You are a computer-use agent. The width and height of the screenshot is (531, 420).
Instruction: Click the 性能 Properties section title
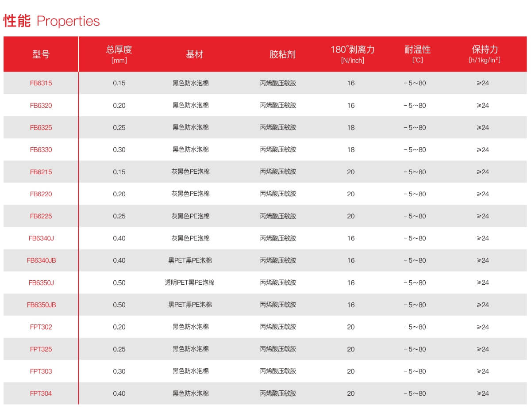tap(52, 21)
